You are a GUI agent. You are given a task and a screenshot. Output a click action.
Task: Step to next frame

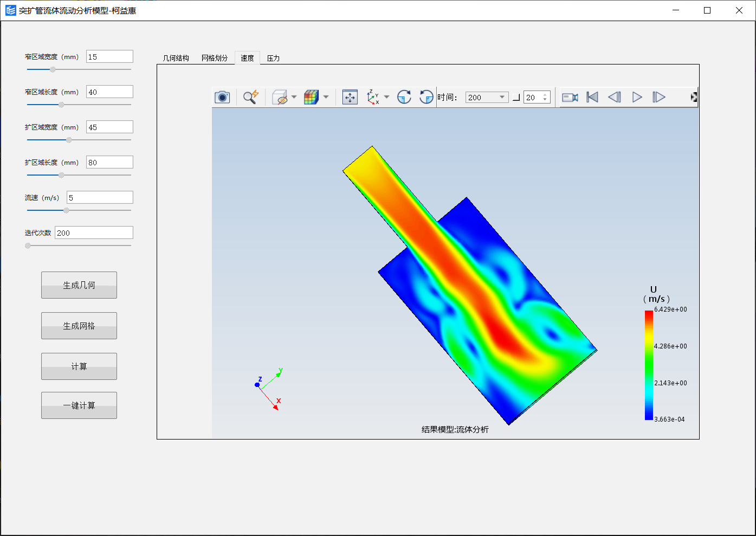(x=658, y=97)
